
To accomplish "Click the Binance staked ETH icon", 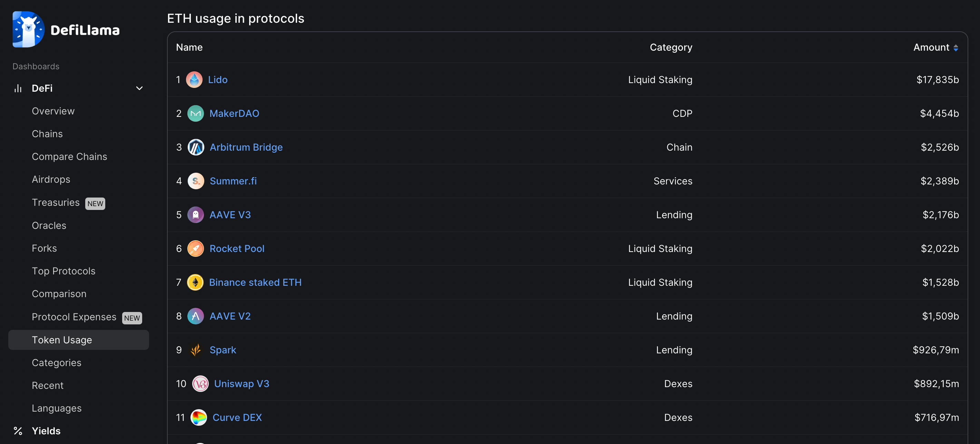I will (x=195, y=283).
